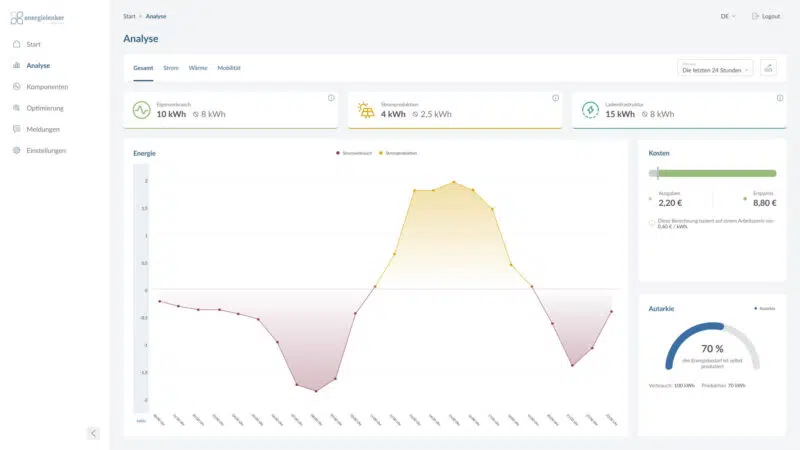Switch to the Strom tab
800x450 pixels.
pos(171,68)
